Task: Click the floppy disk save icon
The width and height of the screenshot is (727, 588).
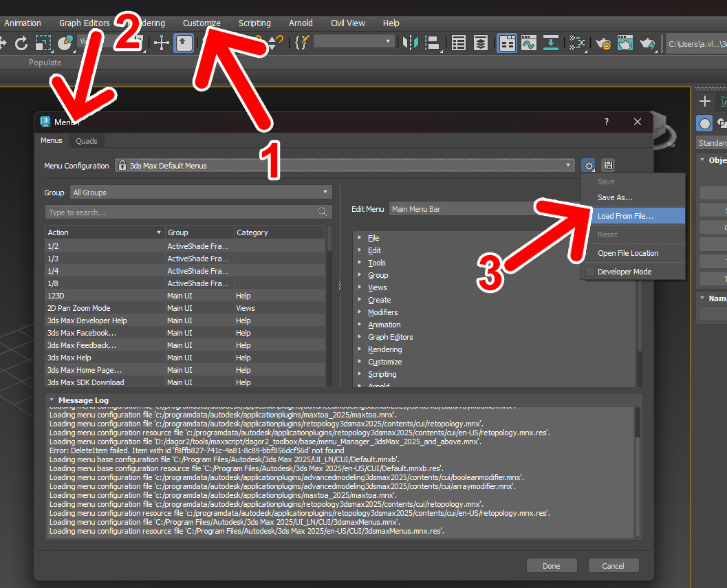Action: click(x=608, y=166)
